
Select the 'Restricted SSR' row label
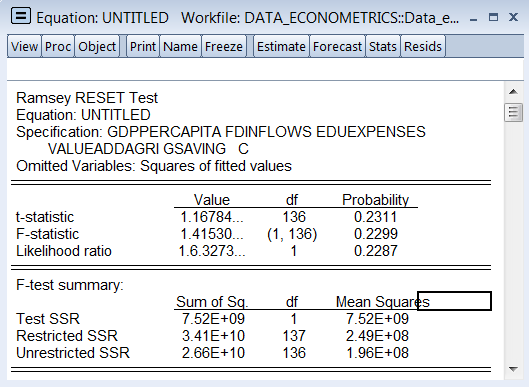point(67,336)
